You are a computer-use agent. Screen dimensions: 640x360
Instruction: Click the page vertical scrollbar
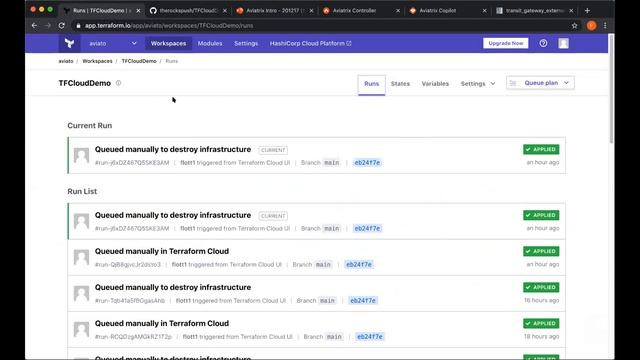(x=611, y=89)
